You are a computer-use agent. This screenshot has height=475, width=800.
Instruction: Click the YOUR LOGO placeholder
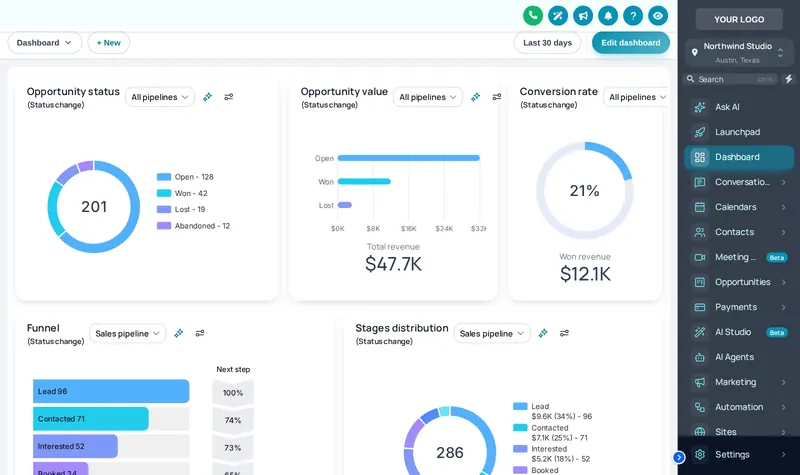739,19
